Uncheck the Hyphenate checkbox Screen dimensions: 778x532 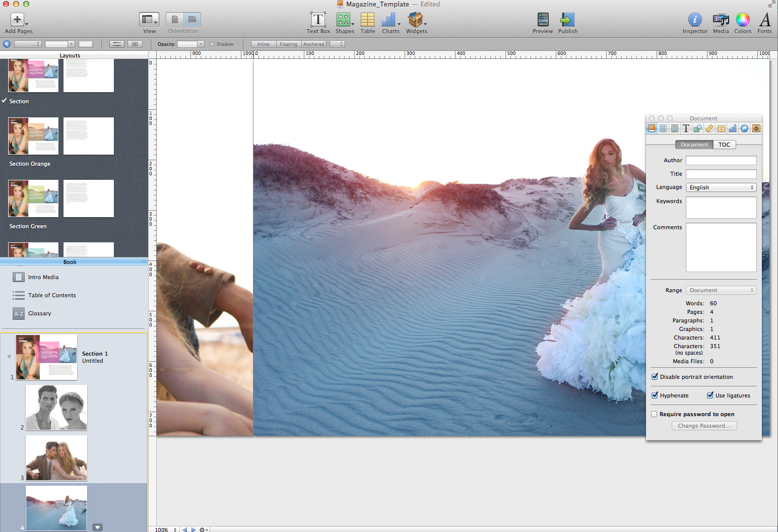(655, 395)
